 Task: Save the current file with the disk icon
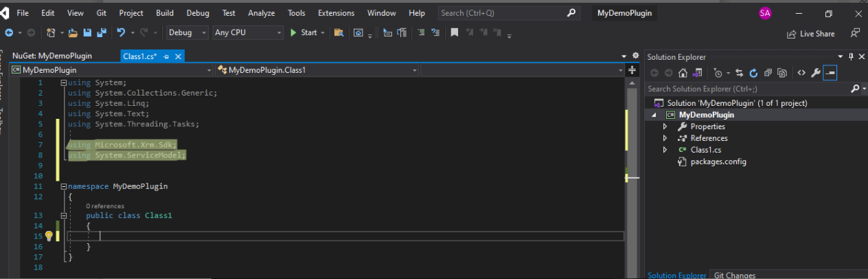click(x=87, y=32)
